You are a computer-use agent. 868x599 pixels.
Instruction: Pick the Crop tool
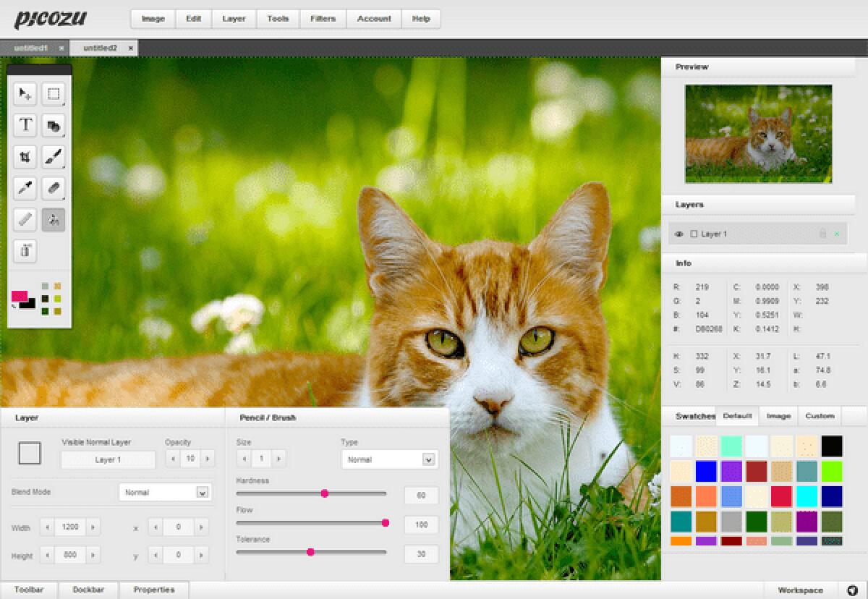pos(24,156)
